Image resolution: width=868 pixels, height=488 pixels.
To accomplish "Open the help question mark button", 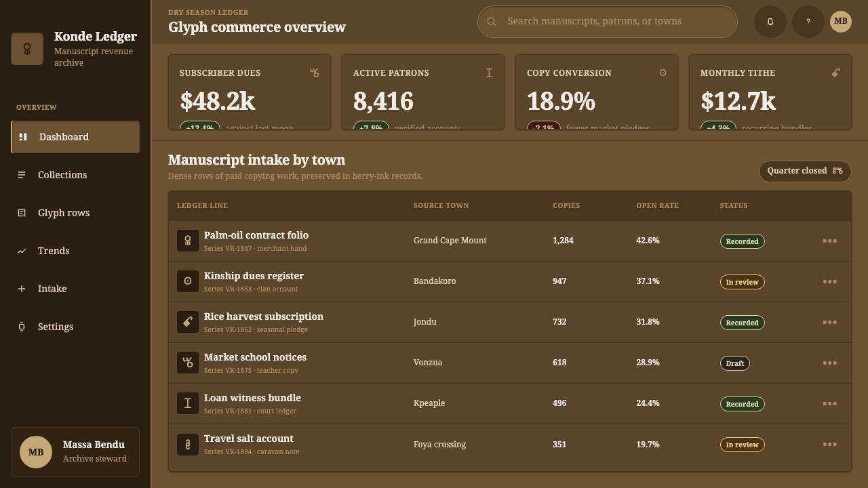I will click(x=808, y=22).
